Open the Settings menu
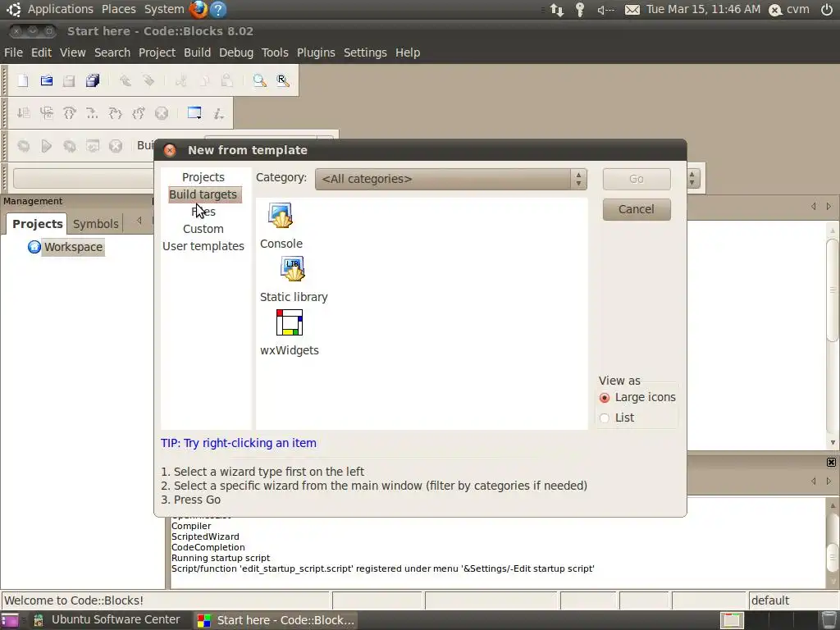Viewport: 840px width, 630px height. tap(365, 52)
